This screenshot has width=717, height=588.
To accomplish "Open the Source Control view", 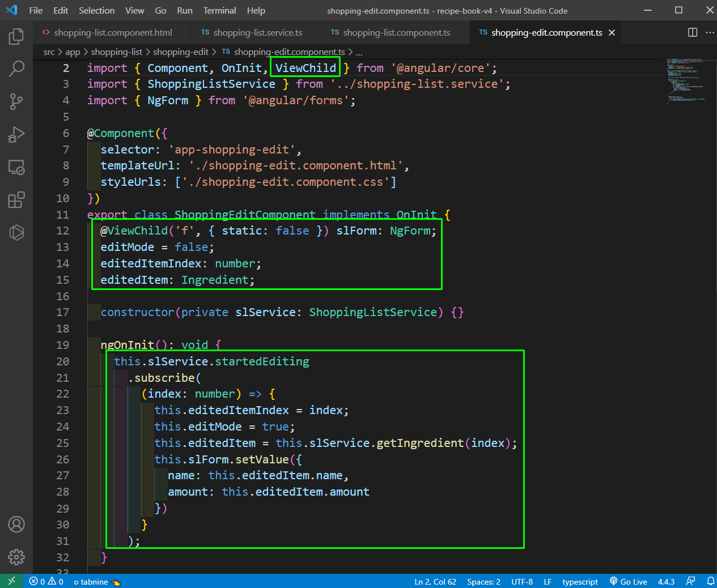I will coord(16,102).
